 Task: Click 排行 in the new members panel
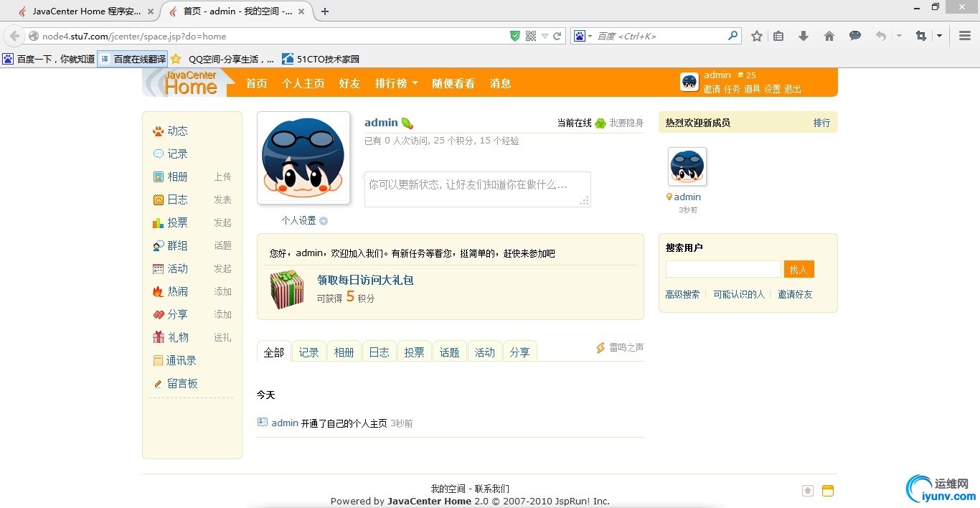[821, 123]
